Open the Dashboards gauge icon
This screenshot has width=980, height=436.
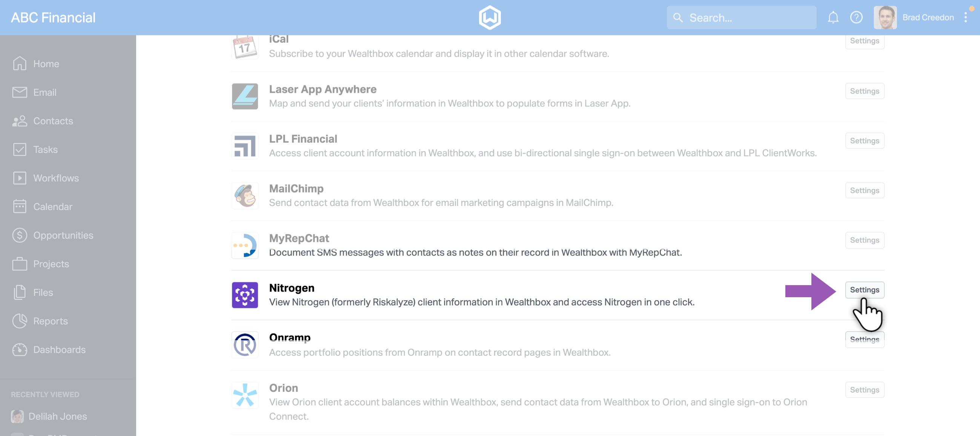pos(20,349)
